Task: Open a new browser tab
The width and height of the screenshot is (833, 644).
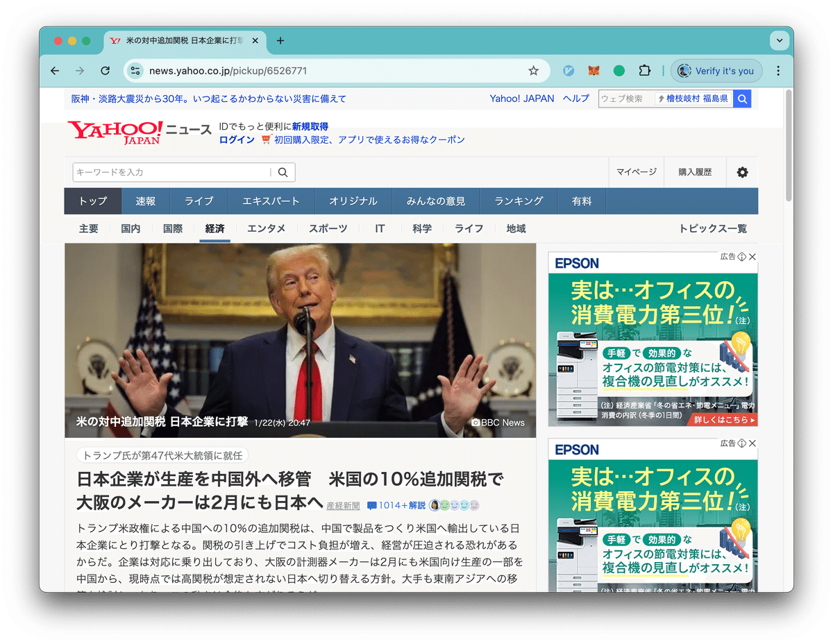Action: (x=280, y=41)
